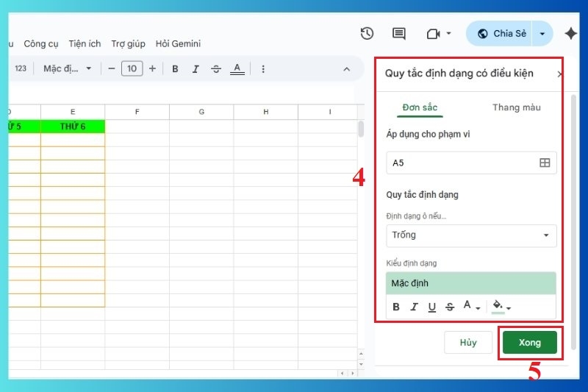The image size is (588, 392).
Task: Open the Hỏi Gemini menu
Action: click(x=178, y=44)
